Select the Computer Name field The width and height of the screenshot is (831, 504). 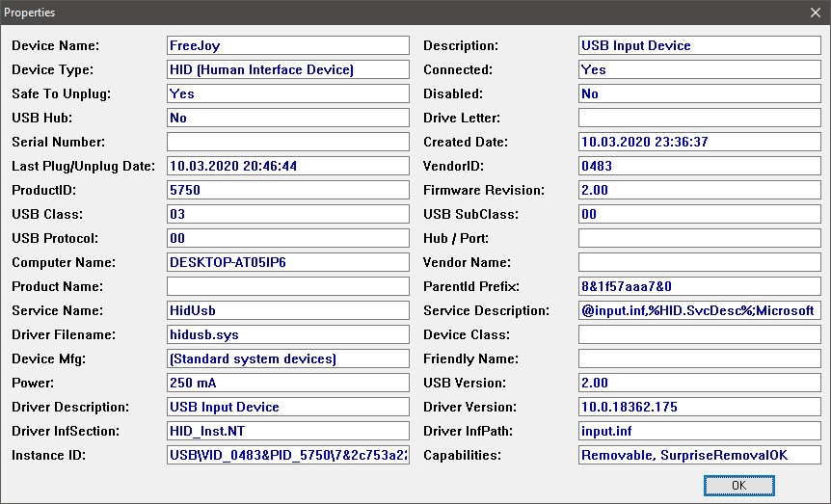pyautogui.click(x=288, y=262)
